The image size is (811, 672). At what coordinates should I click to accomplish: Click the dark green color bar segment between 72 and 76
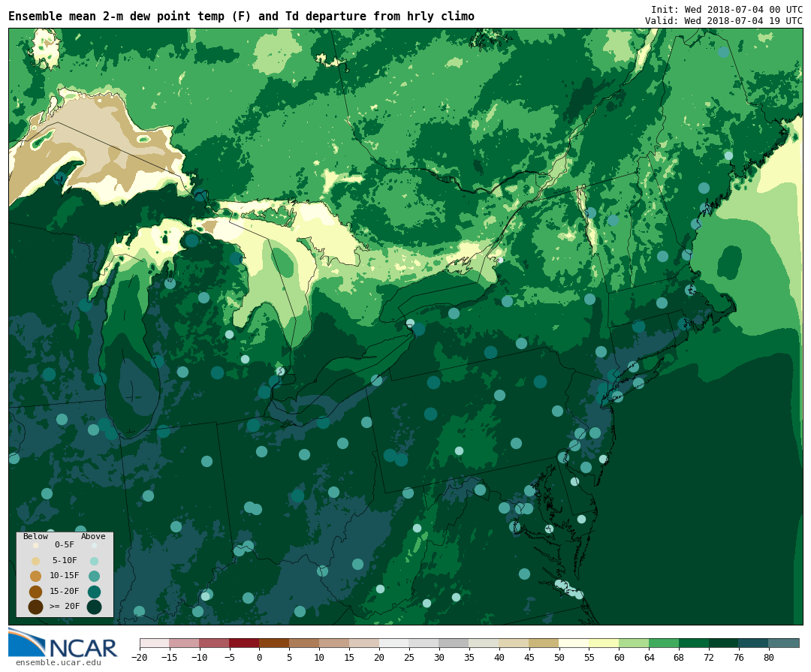tap(724, 643)
